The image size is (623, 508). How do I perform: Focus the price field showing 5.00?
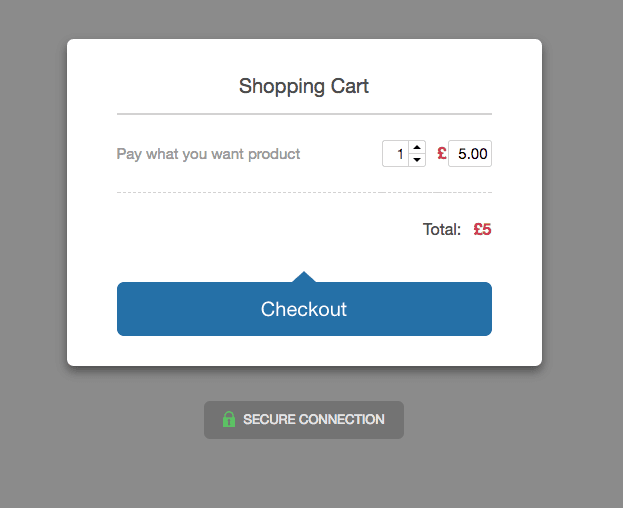coord(470,154)
